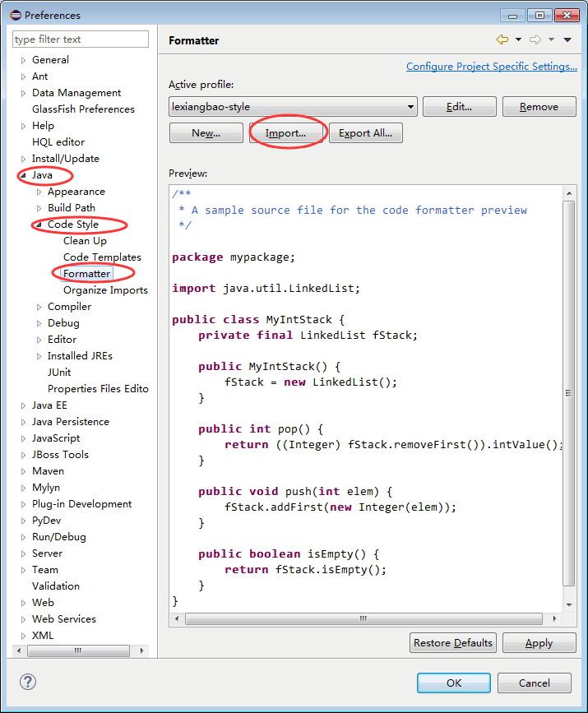588x713 pixels.
Task: Expand the Mylyn node
Action: click(x=23, y=488)
